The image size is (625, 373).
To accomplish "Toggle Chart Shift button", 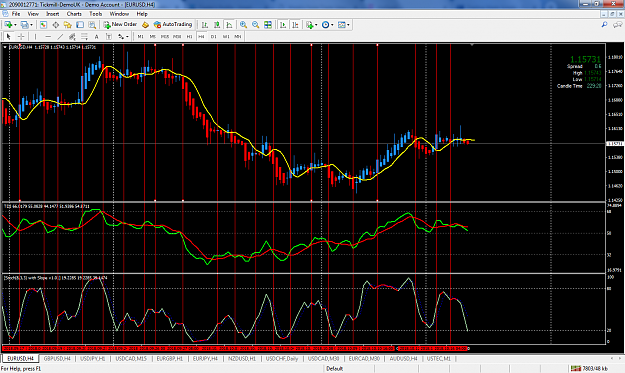I will pyautogui.click(x=295, y=25).
